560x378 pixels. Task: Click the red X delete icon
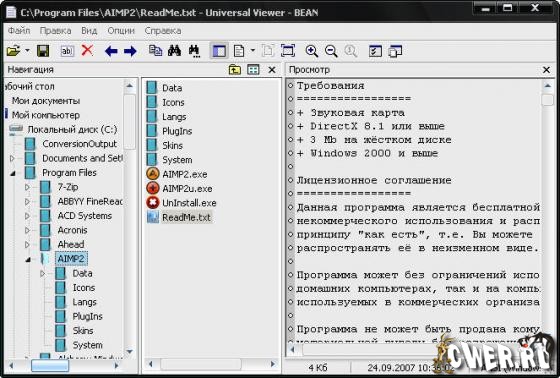click(87, 51)
